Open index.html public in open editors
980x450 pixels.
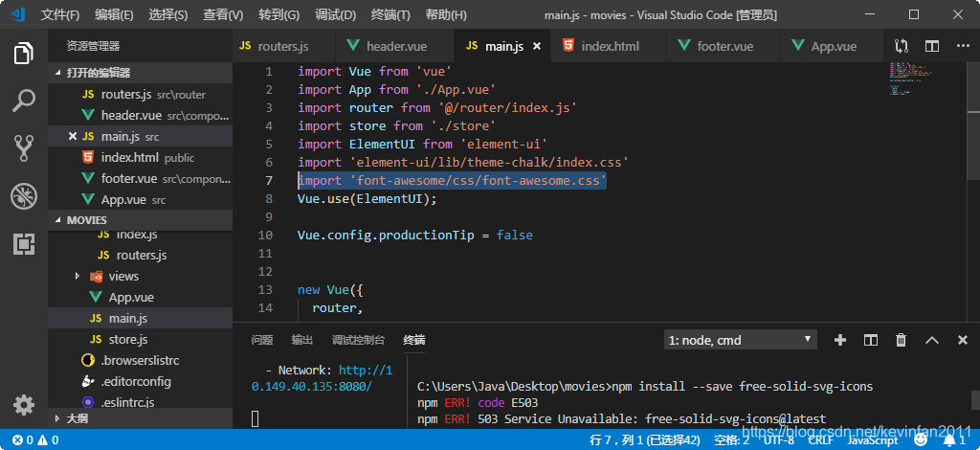click(140, 157)
